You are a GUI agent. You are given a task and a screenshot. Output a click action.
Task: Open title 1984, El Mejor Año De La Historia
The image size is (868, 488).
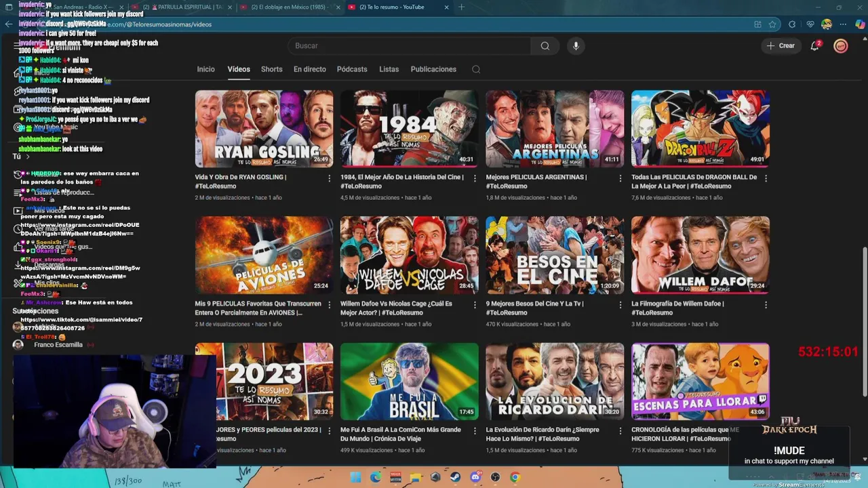coord(402,182)
